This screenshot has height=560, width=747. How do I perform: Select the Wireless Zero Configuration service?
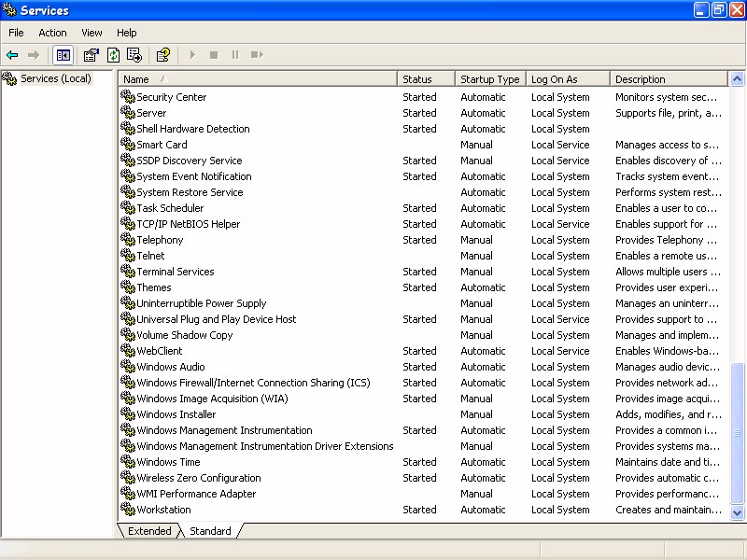click(199, 478)
